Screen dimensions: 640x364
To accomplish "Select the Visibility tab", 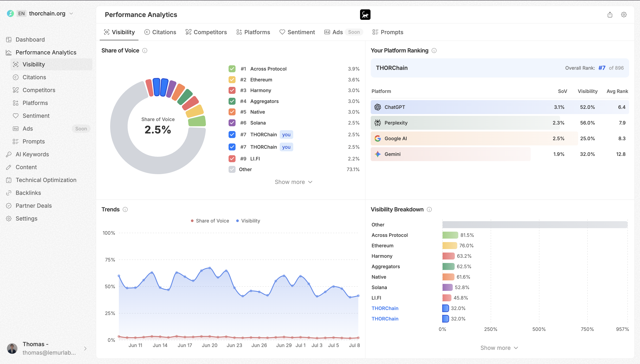I will tap(119, 32).
